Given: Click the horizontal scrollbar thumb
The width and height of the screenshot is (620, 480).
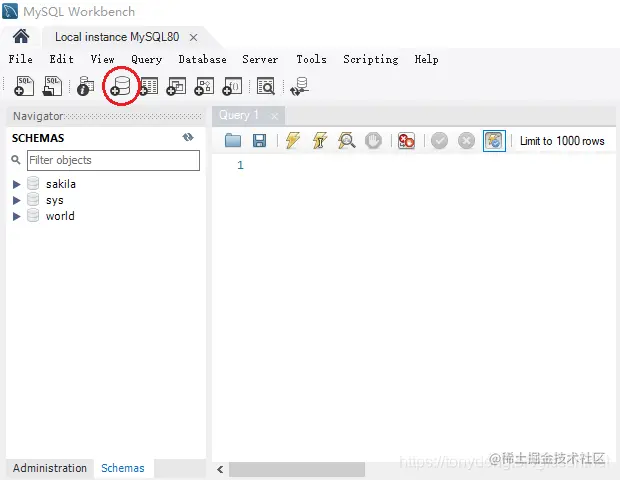Looking at the screenshot, I should (x=297, y=469).
